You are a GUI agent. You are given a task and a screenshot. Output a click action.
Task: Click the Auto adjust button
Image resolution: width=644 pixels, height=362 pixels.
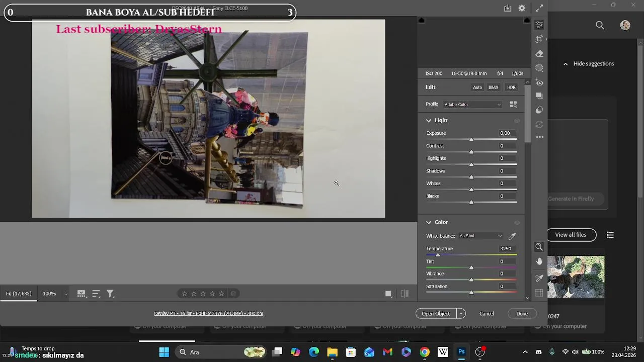pos(477,87)
